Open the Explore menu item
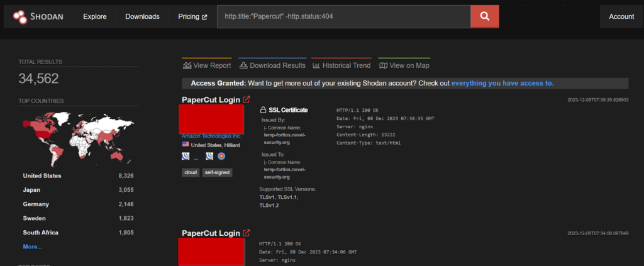Viewport: 644px width, 266px height. 95,16
